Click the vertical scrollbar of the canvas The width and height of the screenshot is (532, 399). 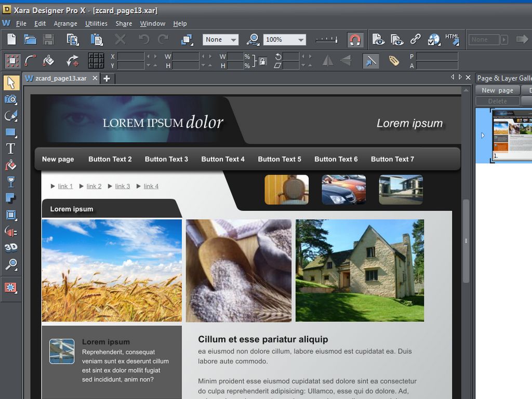point(466,241)
